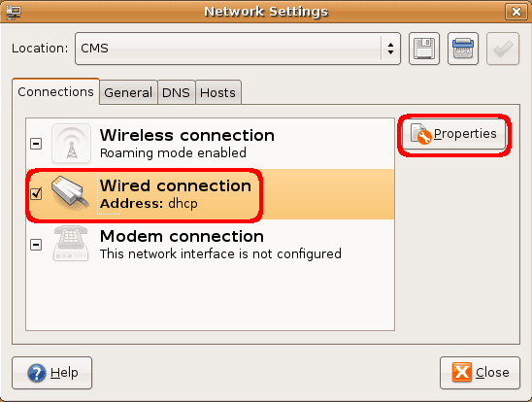
Task: Select the wired ethernet plug icon
Action: [70, 191]
